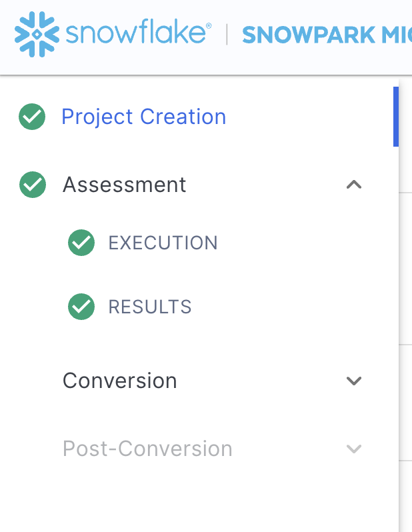
Task: Click the vertical divider beside the snowflake wordmark
Action: click(x=227, y=34)
